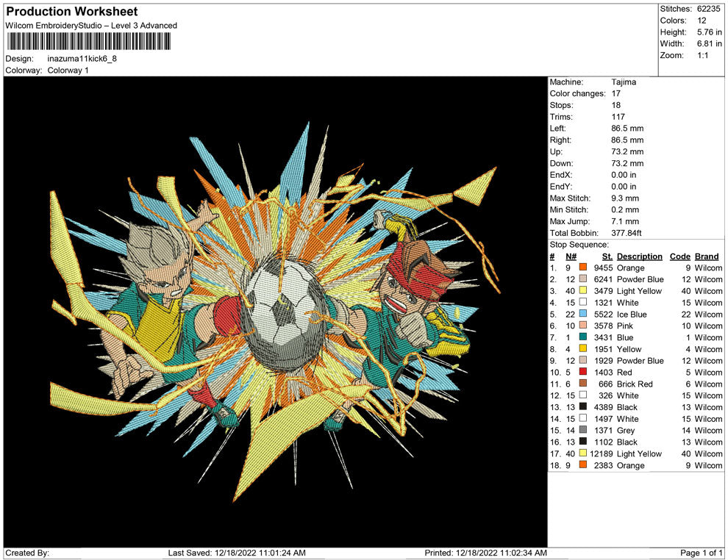Click the Code column header
728x560 pixels.
(x=679, y=256)
